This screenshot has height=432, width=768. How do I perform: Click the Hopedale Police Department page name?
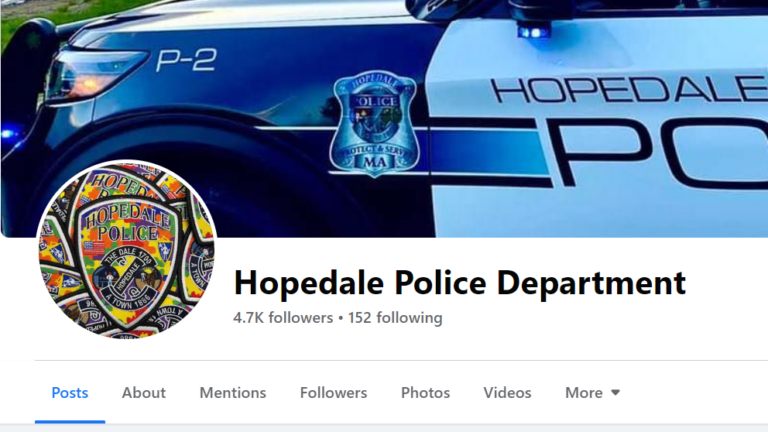coord(460,283)
